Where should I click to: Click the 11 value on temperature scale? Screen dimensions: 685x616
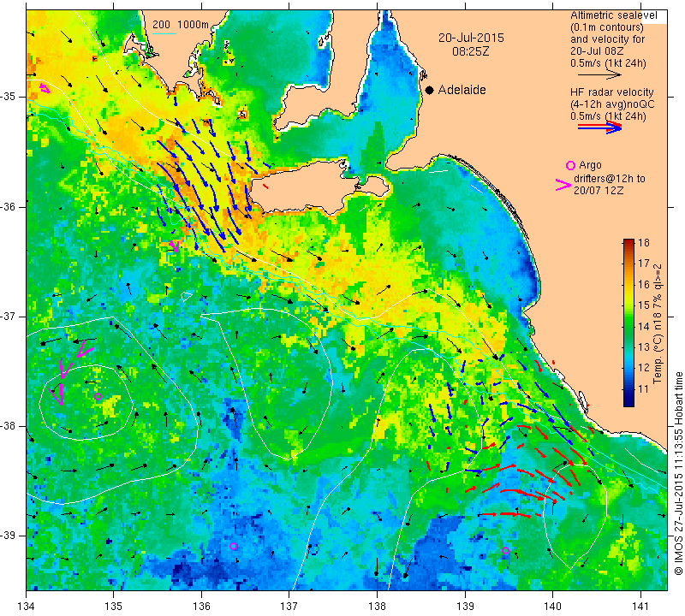[x=644, y=388]
